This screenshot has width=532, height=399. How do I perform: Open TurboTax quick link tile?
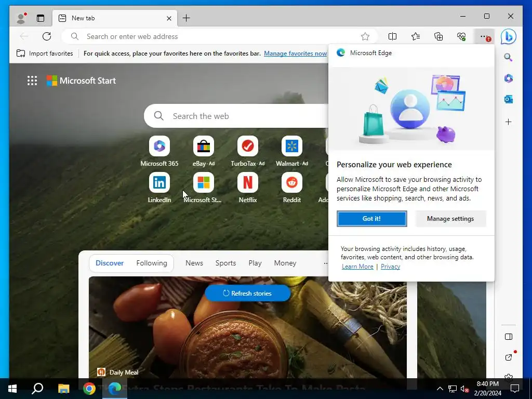pyautogui.click(x=248, y=151)
